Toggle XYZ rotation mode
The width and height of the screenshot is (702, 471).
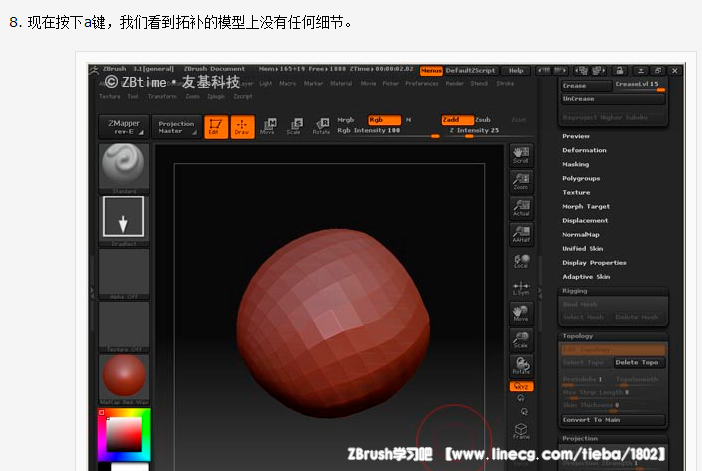pyautogui.click(x=521, y=386)
